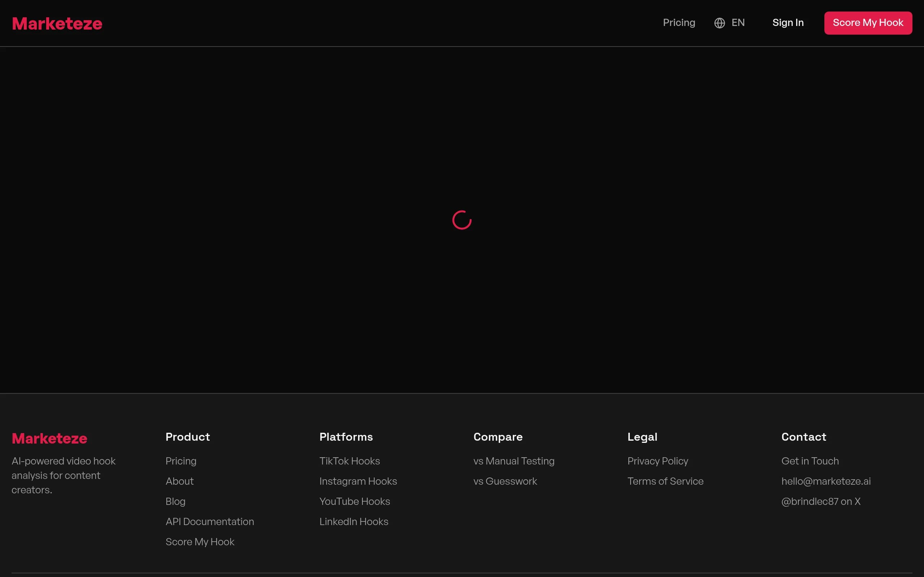
Task: Open API Documentation link
Action: (x=210, y=522)
